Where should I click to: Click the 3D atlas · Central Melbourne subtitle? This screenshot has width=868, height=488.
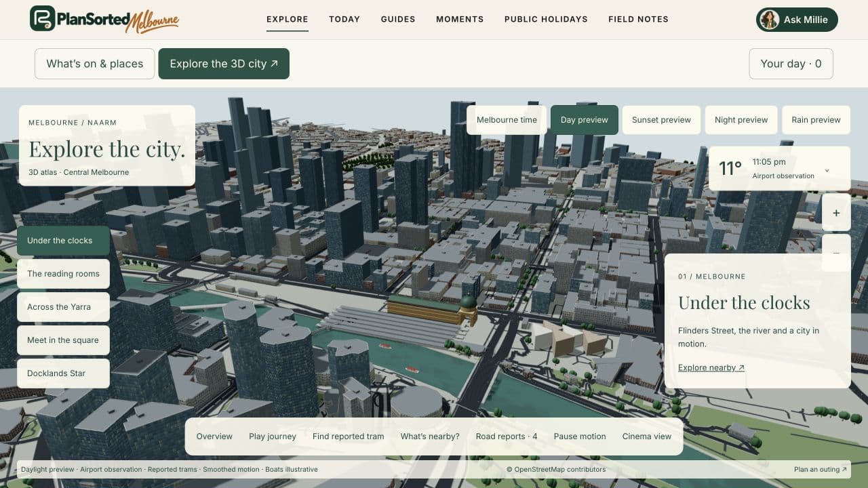pyautogui.click(x=79, y=172)
